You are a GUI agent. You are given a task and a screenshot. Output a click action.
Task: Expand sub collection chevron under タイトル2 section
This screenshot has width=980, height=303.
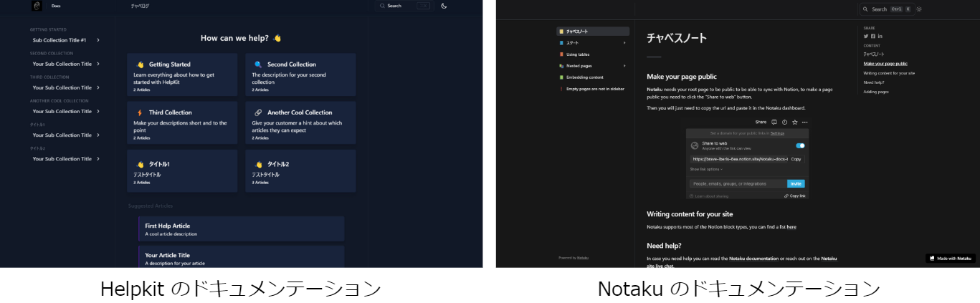[98, 159]
